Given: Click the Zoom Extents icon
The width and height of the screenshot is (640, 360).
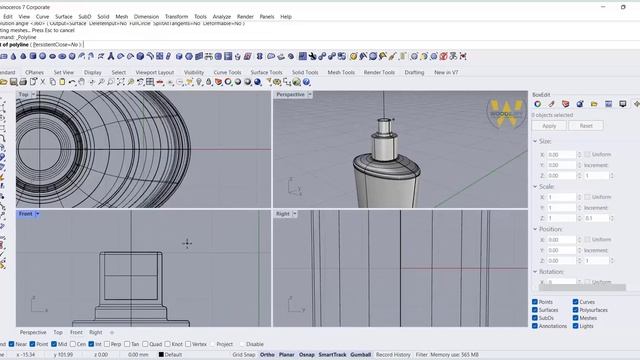Looking at the screenshot, I should click(x=121, y=82).
